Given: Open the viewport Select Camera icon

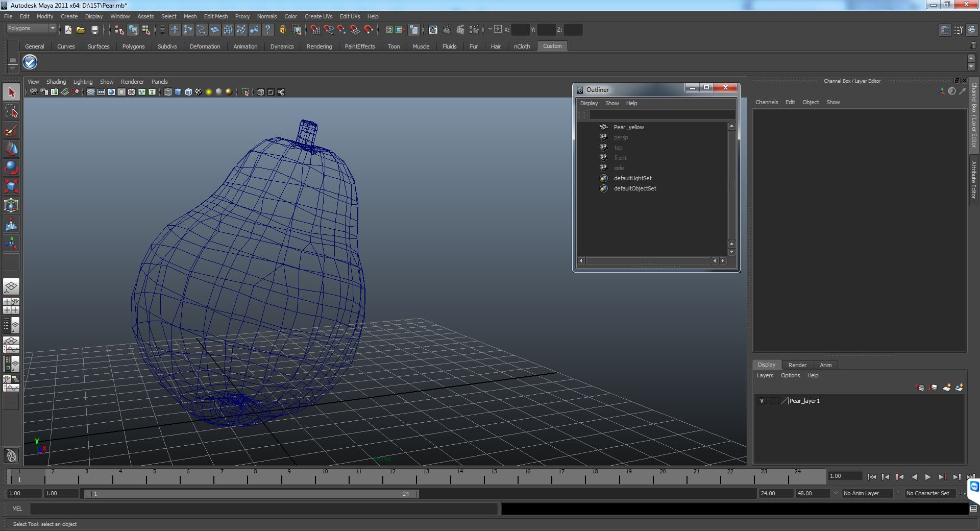Looking at the screenshot, I should pyautogui.click(x=34, y=92).
